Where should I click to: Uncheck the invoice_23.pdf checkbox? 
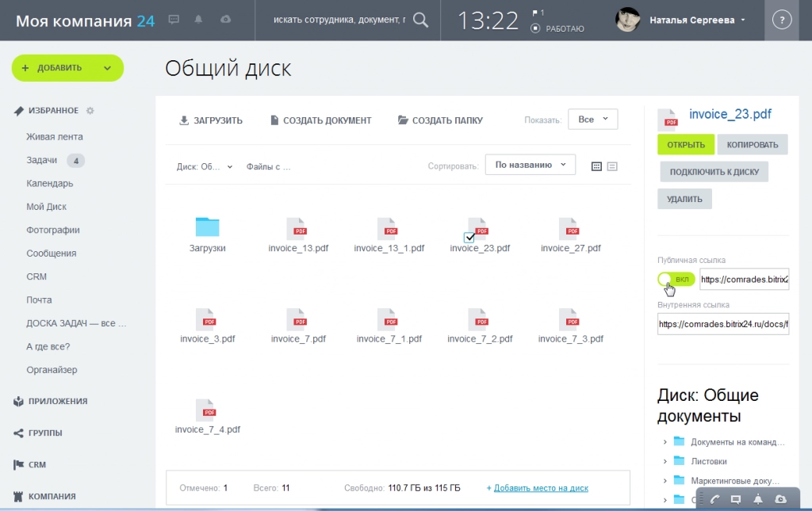(469, 237)
